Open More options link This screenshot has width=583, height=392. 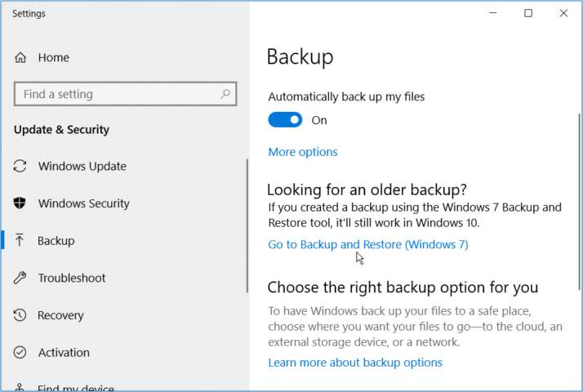coord(303,152)
